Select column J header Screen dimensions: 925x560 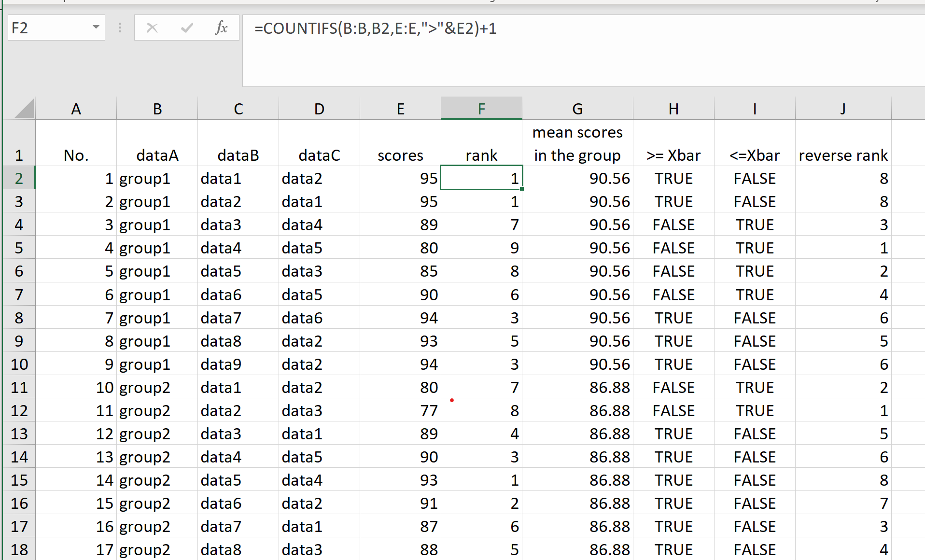coord(843,109)
